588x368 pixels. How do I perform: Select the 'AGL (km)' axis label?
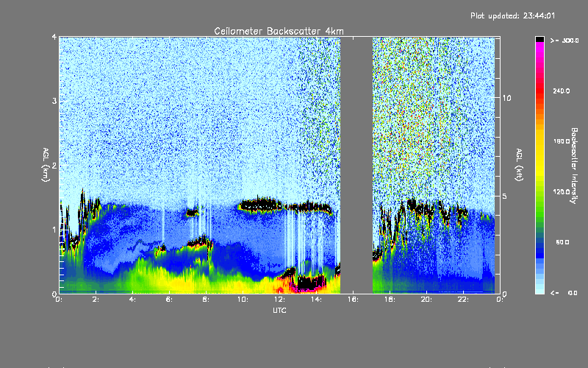46,165
